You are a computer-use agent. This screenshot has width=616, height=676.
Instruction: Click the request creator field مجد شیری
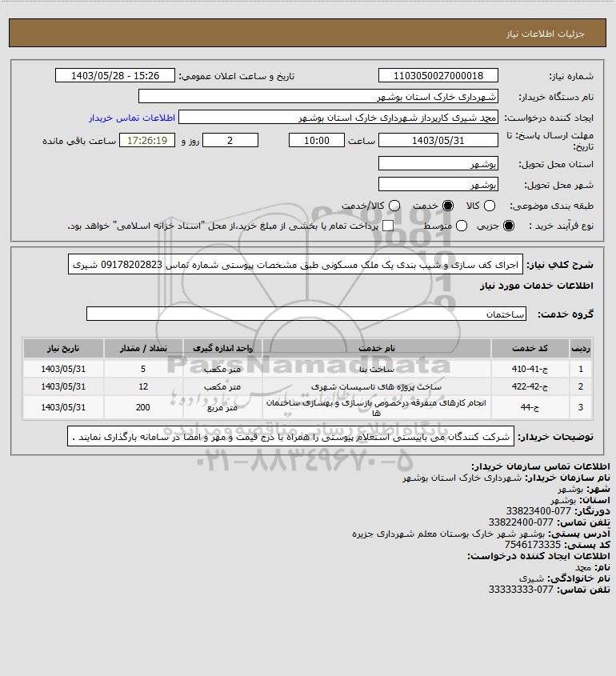[x=338, y=117]
